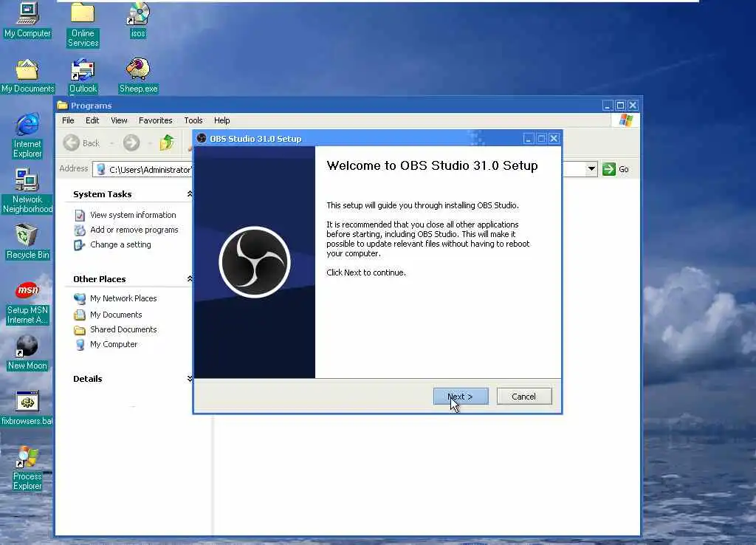Click the Add or remove programs icon
Image resolution: width=756 pixels, height=545 pixels.
(80, 230)
